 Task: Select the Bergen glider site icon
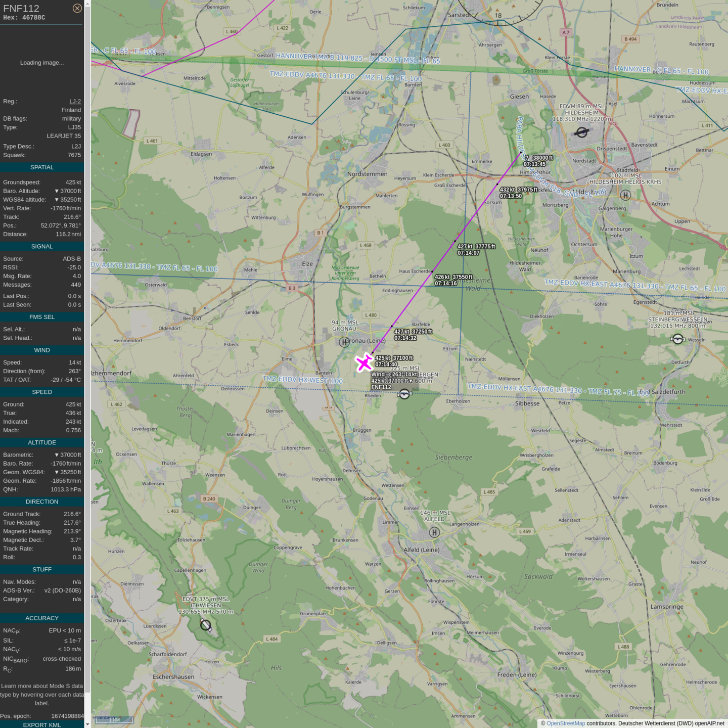pos(404,394)
